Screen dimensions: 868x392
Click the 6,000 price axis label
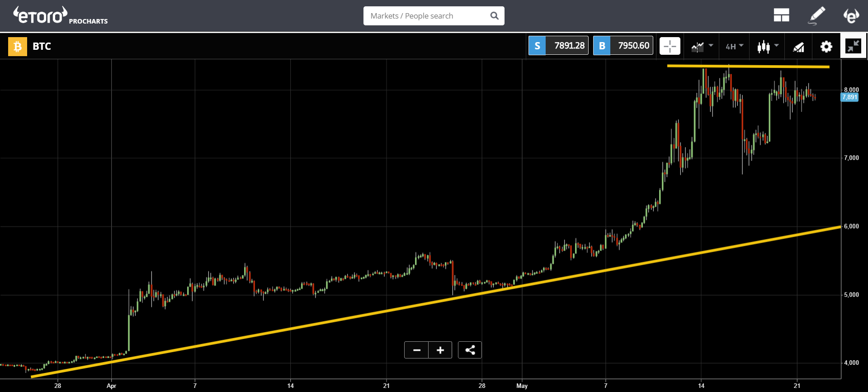pos(851,226)
